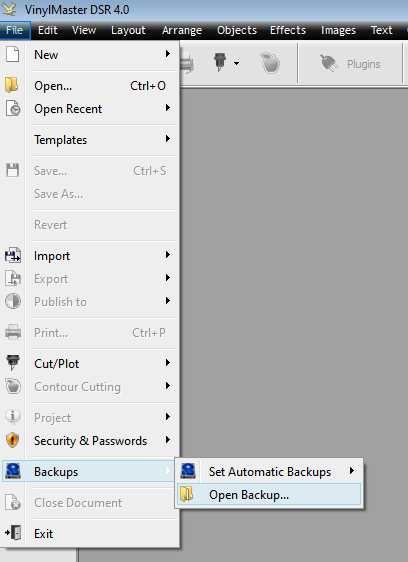Open the Effects menu

(288, 30)
